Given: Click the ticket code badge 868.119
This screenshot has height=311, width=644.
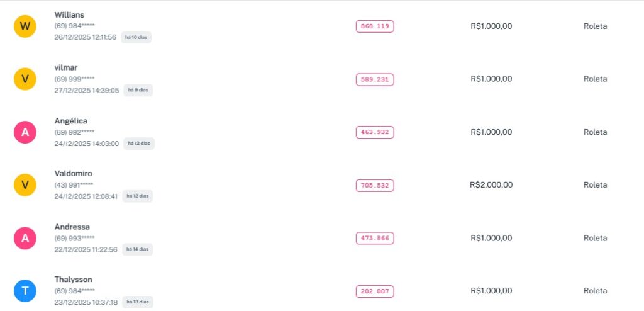Looking at the screenshot, I should coord(375,26).
